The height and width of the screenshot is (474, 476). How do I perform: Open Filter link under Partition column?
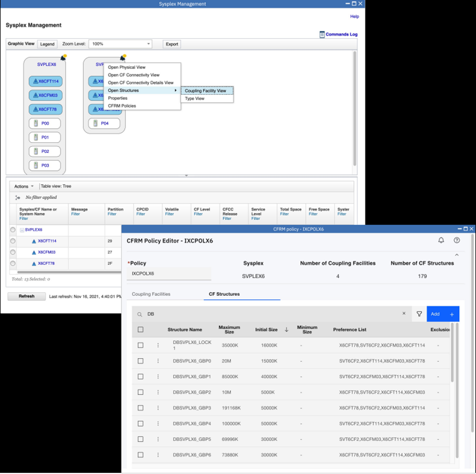[x=111, y=214]
